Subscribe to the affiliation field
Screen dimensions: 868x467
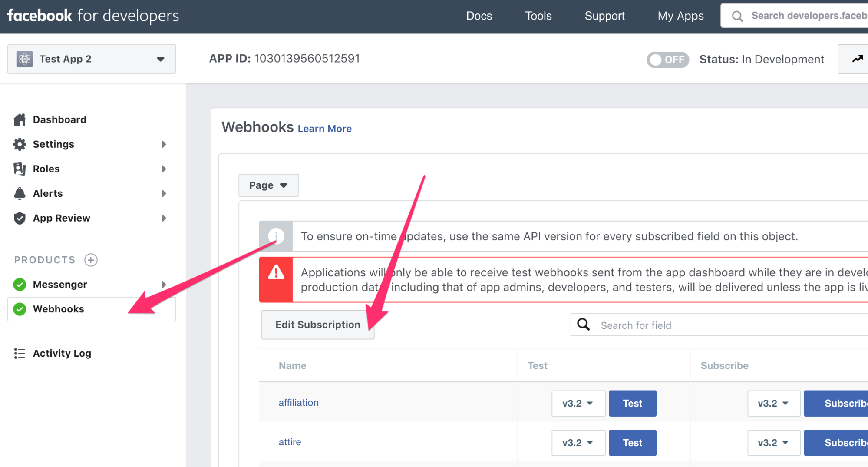(x=836, y=404)
